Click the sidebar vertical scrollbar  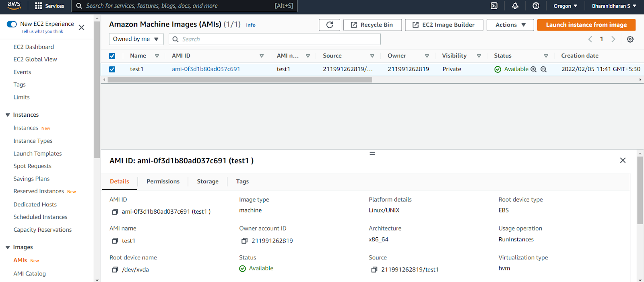(97, 89)
